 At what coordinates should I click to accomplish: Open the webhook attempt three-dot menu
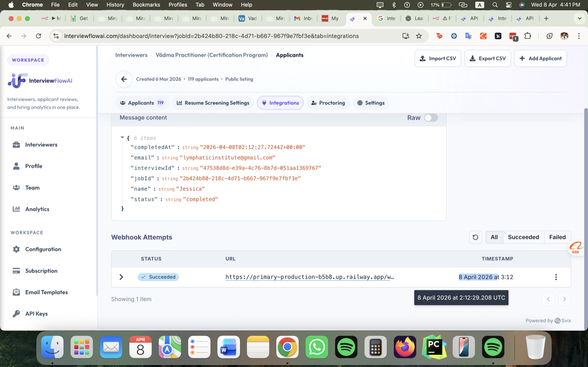tap(556, 277)
